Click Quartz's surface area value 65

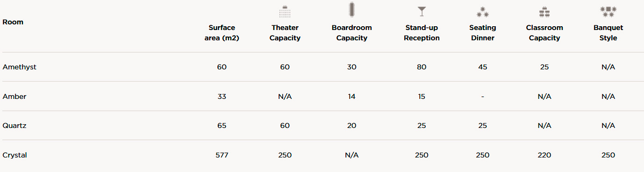[x=222, y=126]
